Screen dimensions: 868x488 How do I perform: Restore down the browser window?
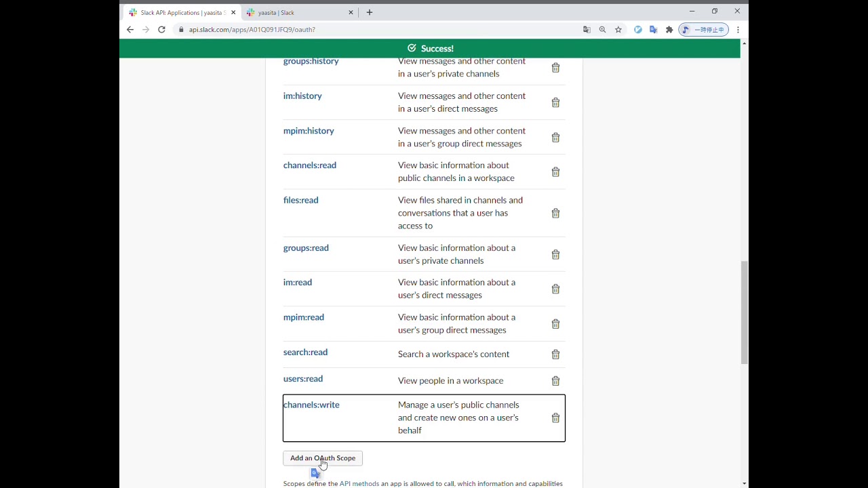(715, 12)
